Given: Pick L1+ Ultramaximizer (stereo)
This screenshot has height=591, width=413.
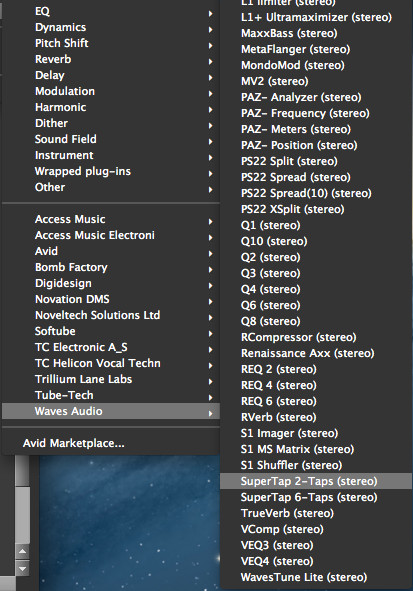Looking at the screenshot, I should point(316,17).
